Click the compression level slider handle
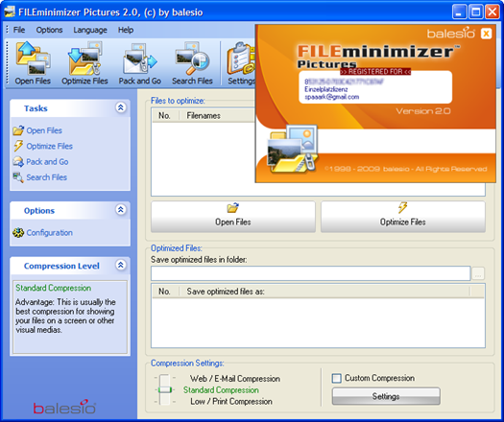 [165, 390]
